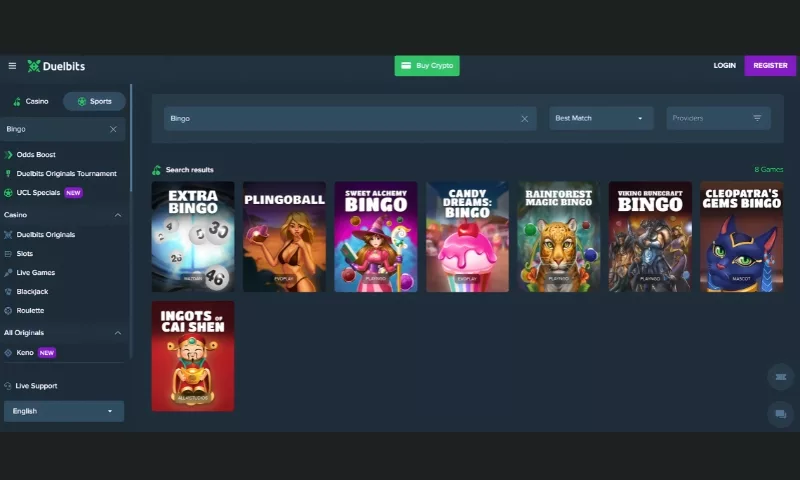
Task: Open the Slots category
Action: coord(24,254)
